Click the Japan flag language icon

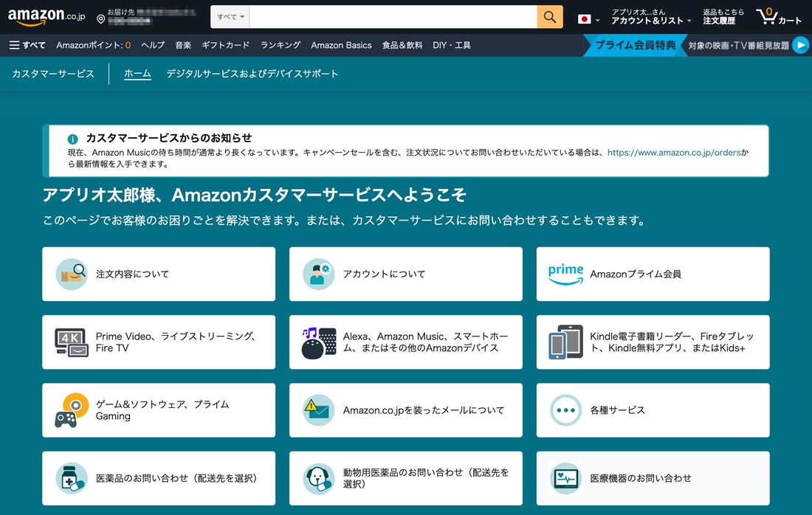(x=584, y=19)
